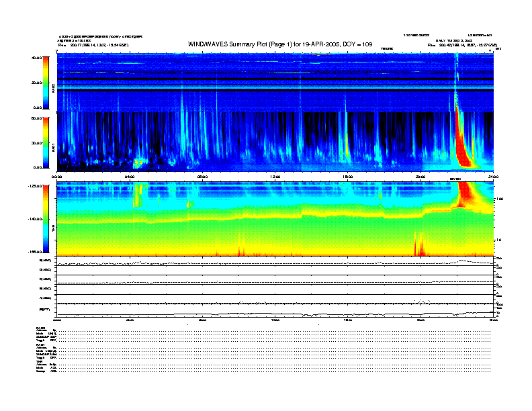Click the red burst at top of TNR panel
This screenshot has height=411, width=532.
click(x=465, y=193)
